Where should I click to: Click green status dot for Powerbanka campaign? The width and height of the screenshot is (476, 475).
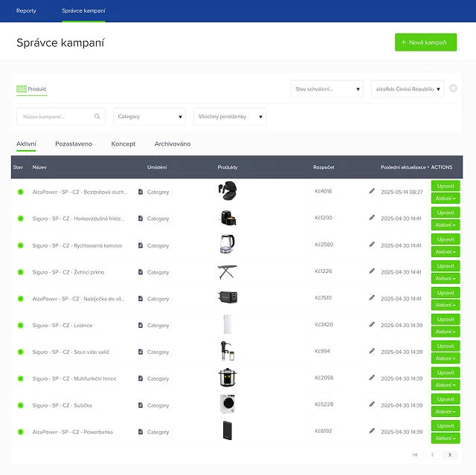21,432
